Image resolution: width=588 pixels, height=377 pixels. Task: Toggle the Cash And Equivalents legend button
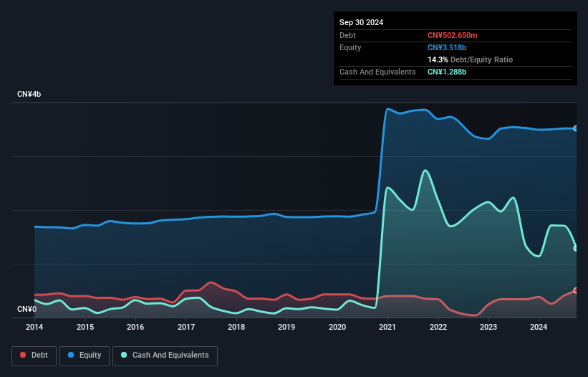click(165, 355)
